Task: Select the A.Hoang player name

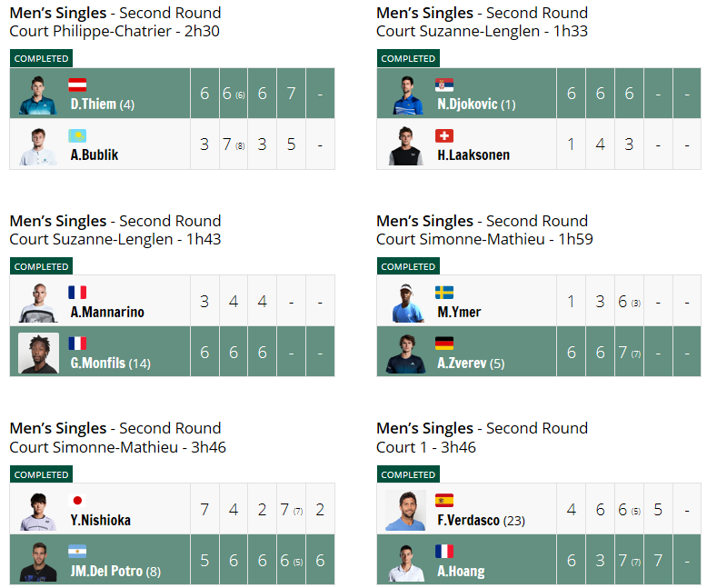Action: click(x=461, y=572)
